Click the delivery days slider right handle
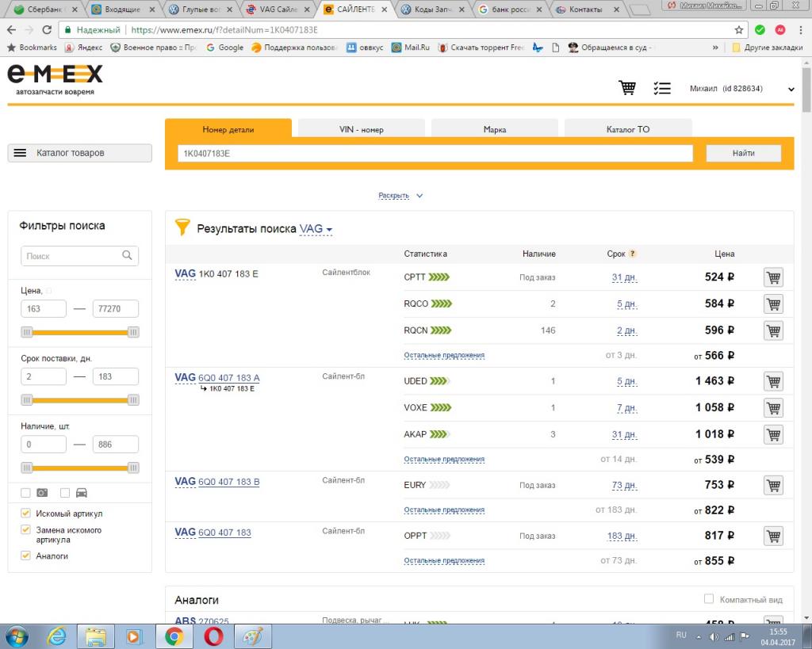The height and width of the screenshot is (649, 812). click(x=133, y=399)
